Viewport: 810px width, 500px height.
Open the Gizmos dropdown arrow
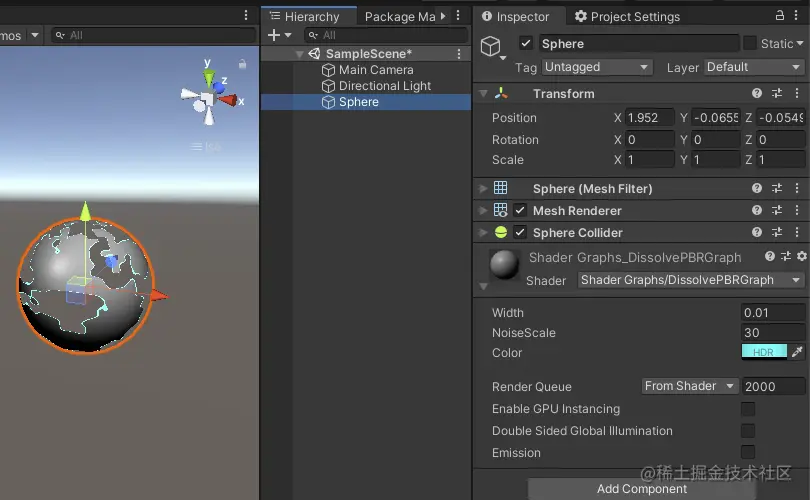[35, 36]
